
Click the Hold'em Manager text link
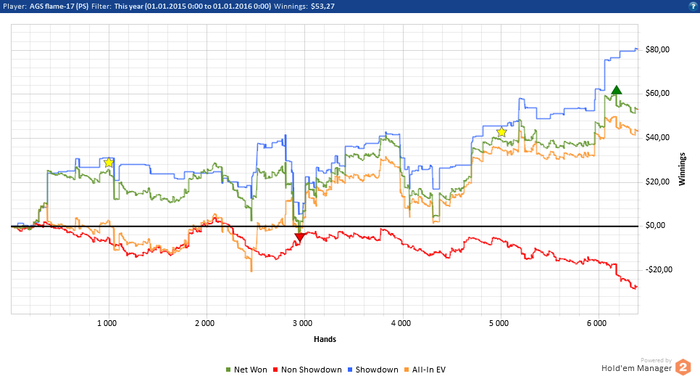click(x=636, y=368)
